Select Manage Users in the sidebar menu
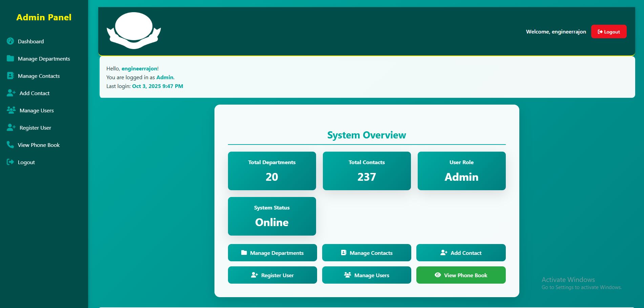644x308 pixels. coord(37,110)
